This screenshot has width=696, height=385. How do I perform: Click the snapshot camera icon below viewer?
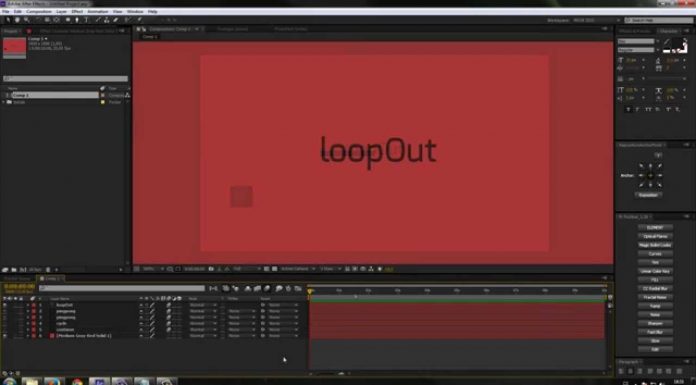211,269
